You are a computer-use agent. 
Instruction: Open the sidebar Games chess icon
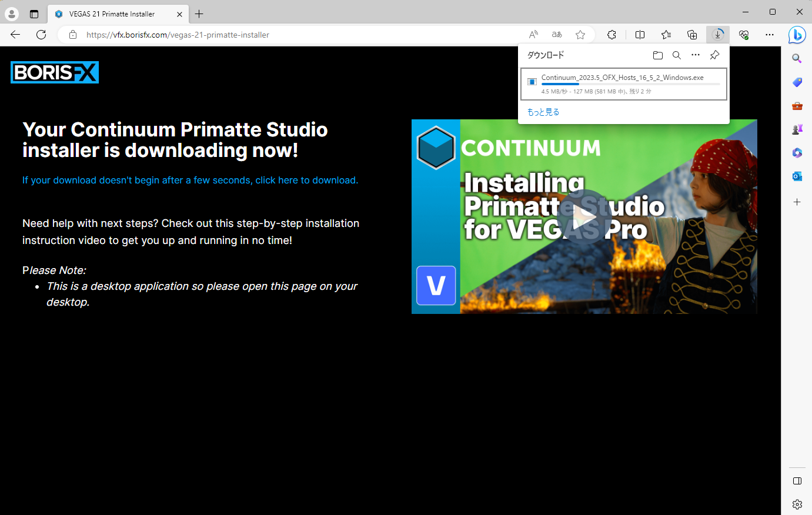pos(797,129)
